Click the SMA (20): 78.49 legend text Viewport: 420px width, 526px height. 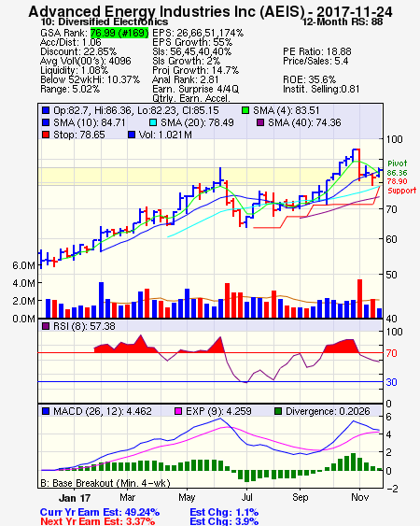[x=197, y=122]
